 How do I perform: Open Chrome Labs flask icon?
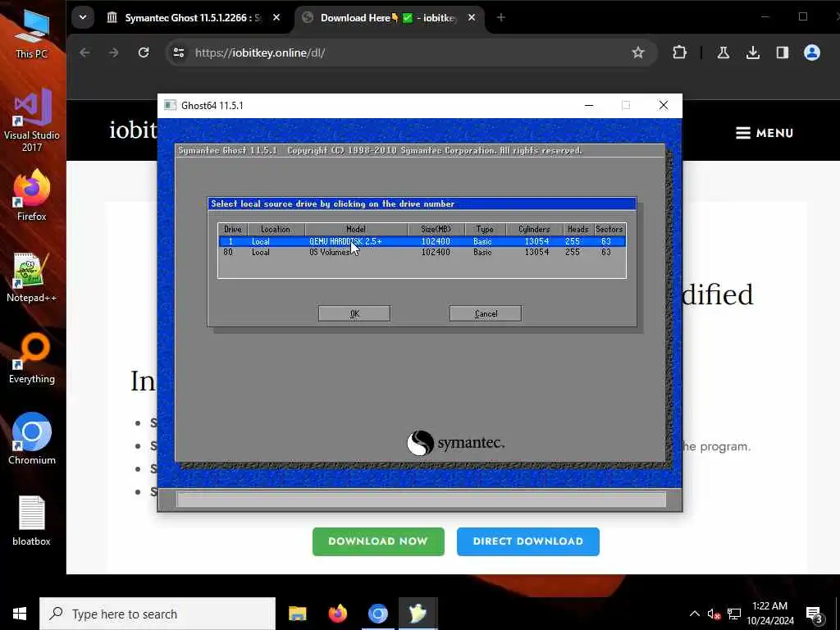724,52
